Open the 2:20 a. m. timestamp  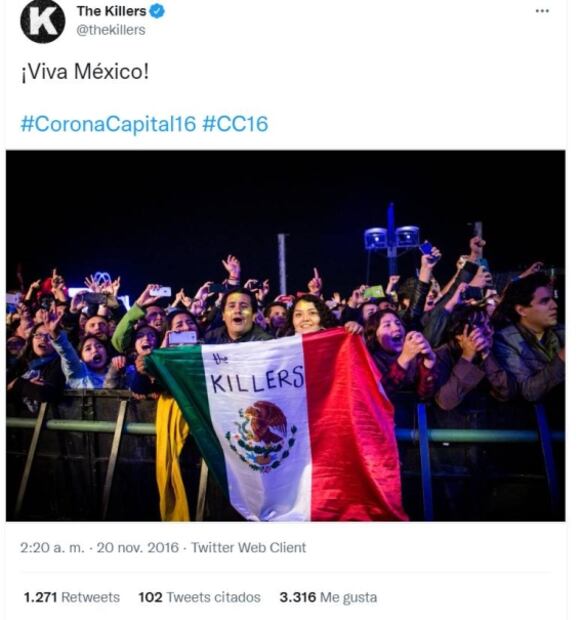click(x=52, y=548)
